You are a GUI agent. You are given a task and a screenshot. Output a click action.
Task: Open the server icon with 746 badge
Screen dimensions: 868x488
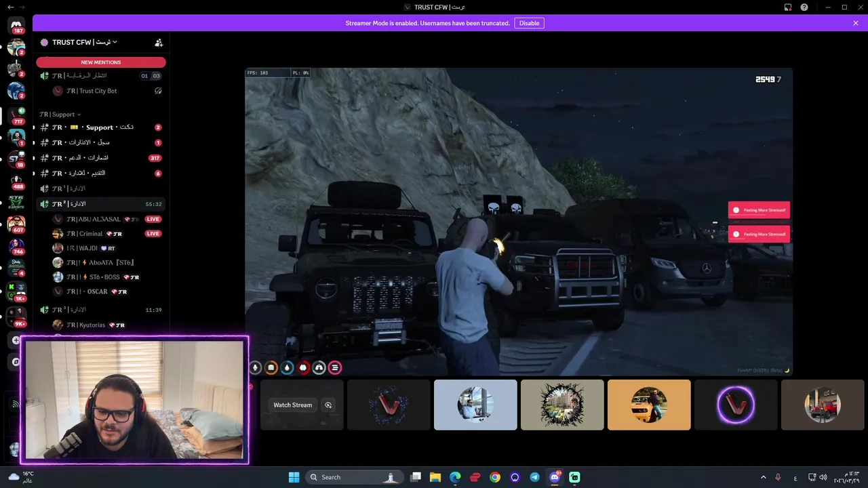point(16,245)
